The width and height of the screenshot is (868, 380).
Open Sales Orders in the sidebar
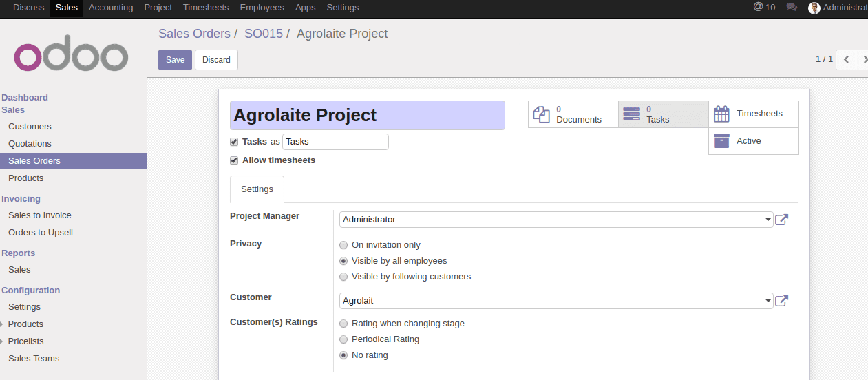click(73, 161)
